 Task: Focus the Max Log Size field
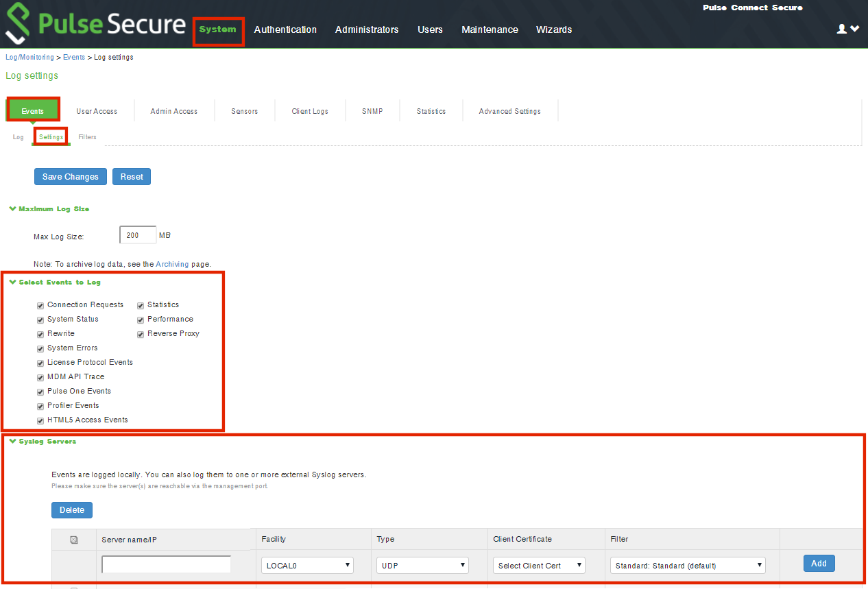[138, 235]
